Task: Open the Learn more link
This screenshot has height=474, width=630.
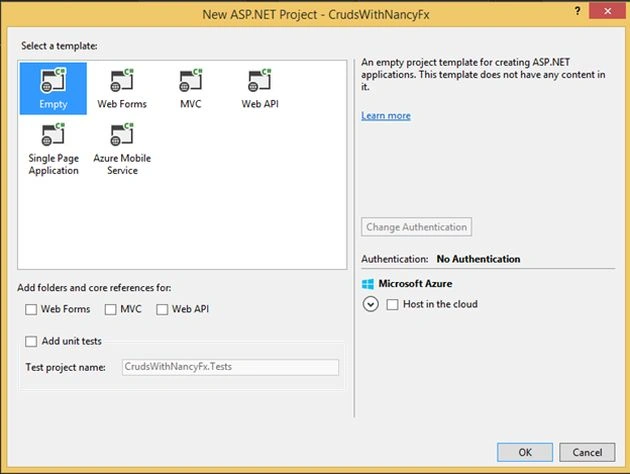Action: [386, 116]
